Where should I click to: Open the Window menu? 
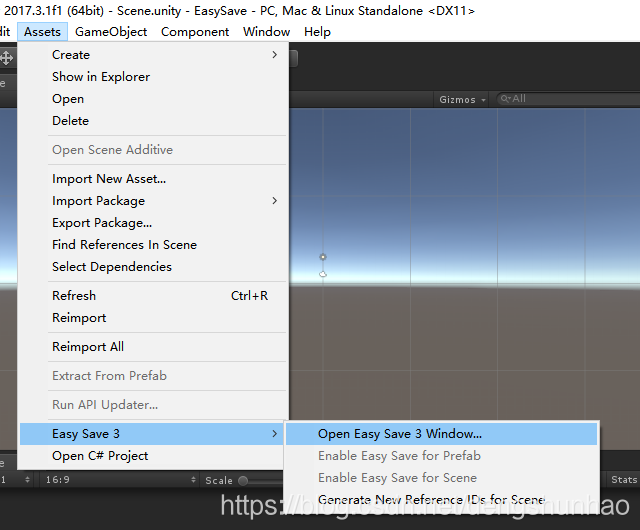click(266, 32)
